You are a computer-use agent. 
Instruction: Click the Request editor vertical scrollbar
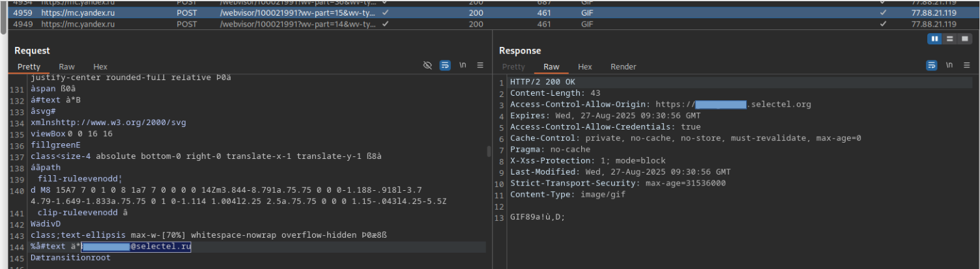[489, 152]
